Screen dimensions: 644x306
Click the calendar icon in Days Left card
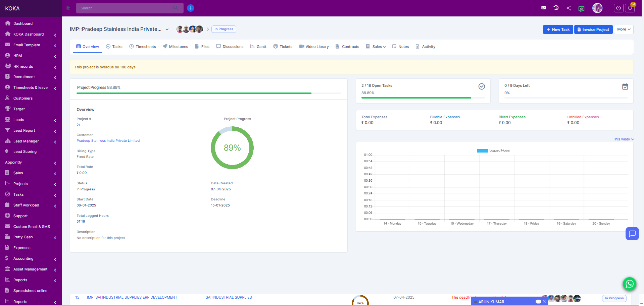[625, 87]
